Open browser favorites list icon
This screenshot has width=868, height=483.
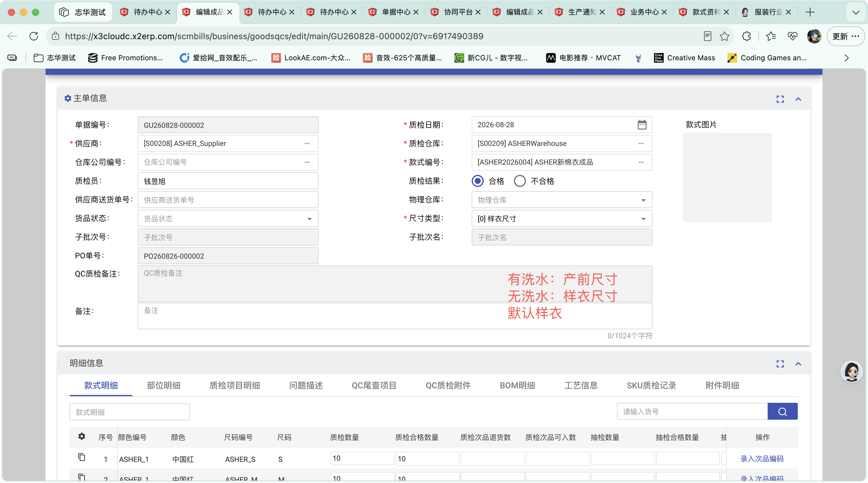pos(771,36)
